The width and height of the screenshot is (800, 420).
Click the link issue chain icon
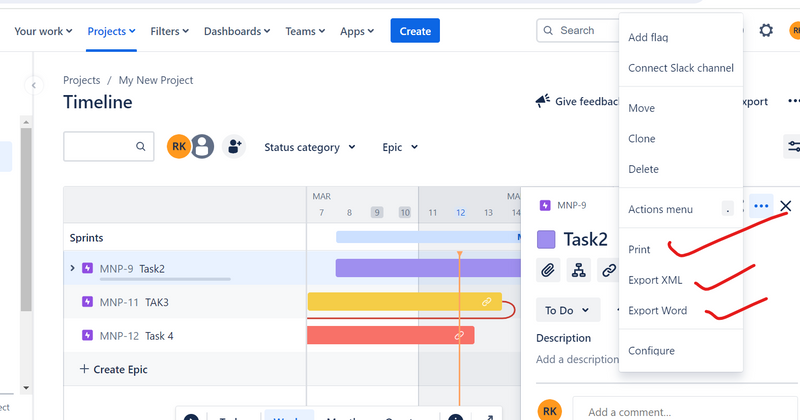click(x=608, y=270)
